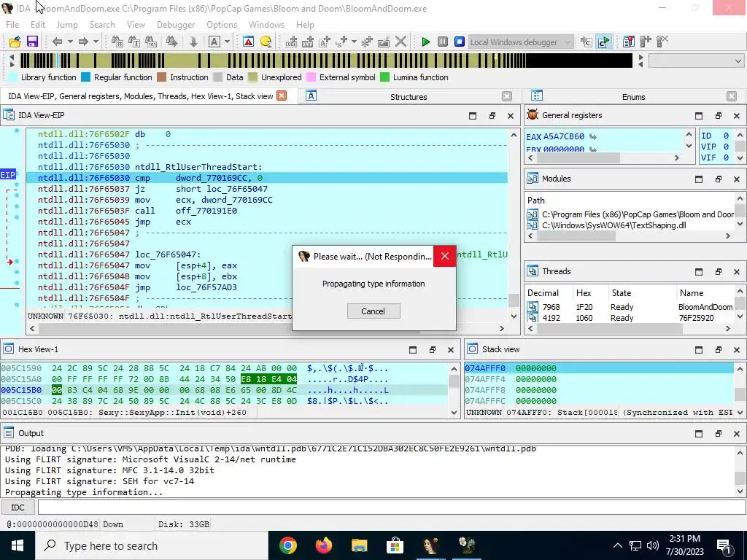Open the Options menu
Screen dimensions: 747x560
pyautogui.click(x=222, y=25)
